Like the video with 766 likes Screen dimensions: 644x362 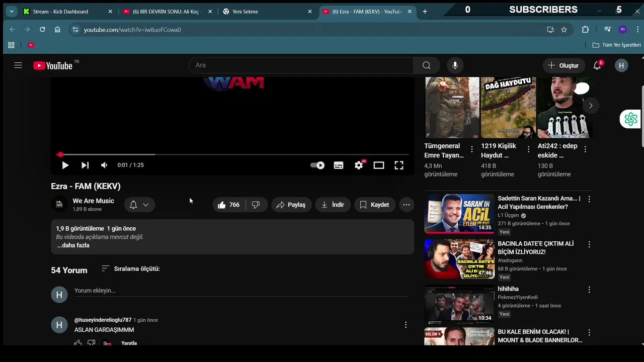coord(229,205)
